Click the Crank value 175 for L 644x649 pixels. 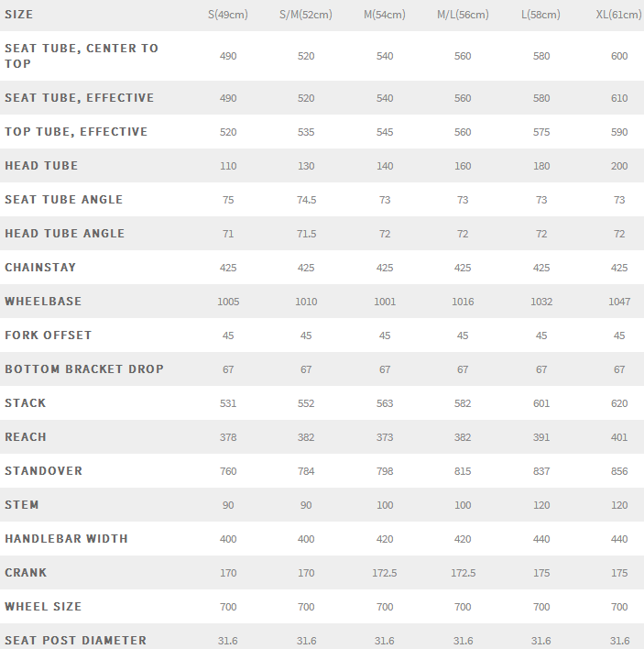tap(541, 573)
